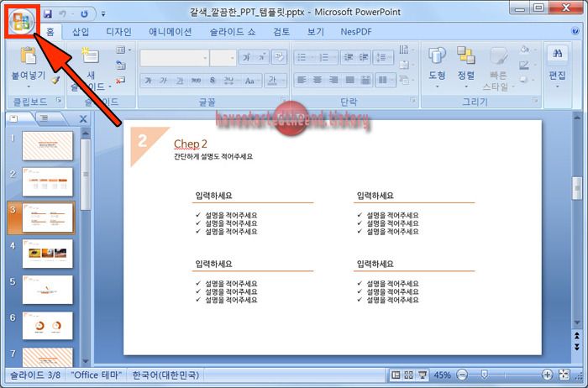
Task: Decrease the font size
Action: (x=261, y=57)
